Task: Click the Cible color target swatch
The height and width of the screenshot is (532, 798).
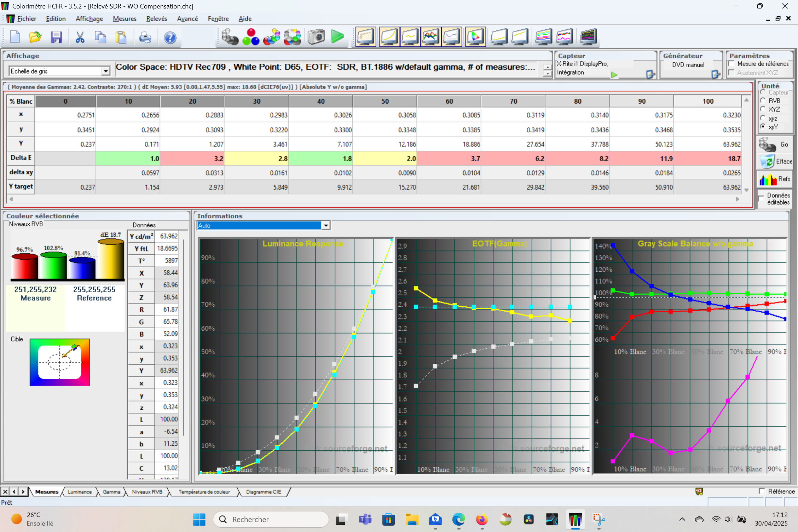Action: 59,362
